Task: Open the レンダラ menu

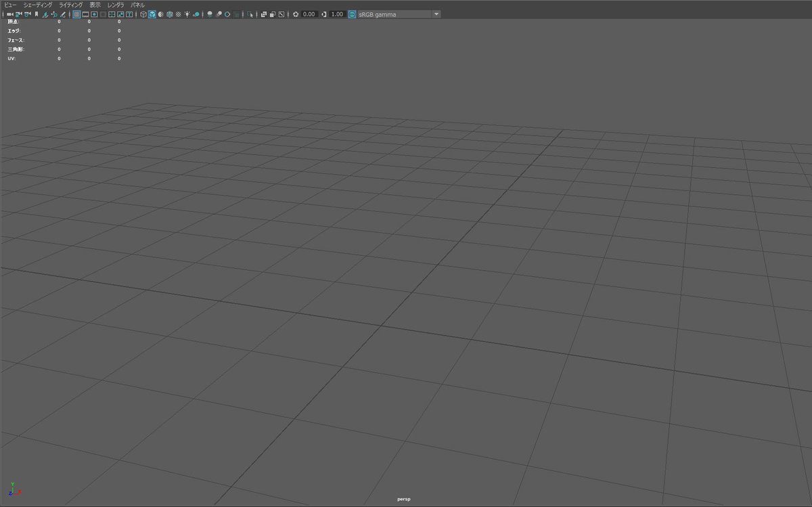Action: 116,5
